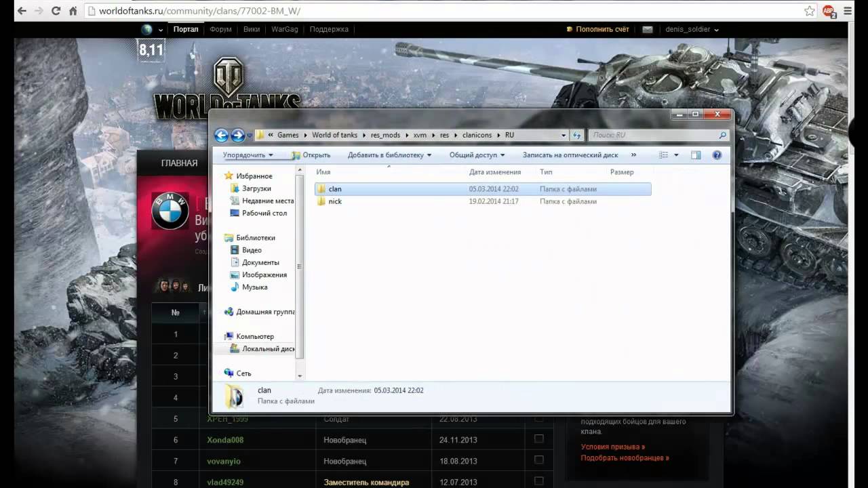Sort by Дата изменения column
This screenshot has width=868, height=488.
495,172
